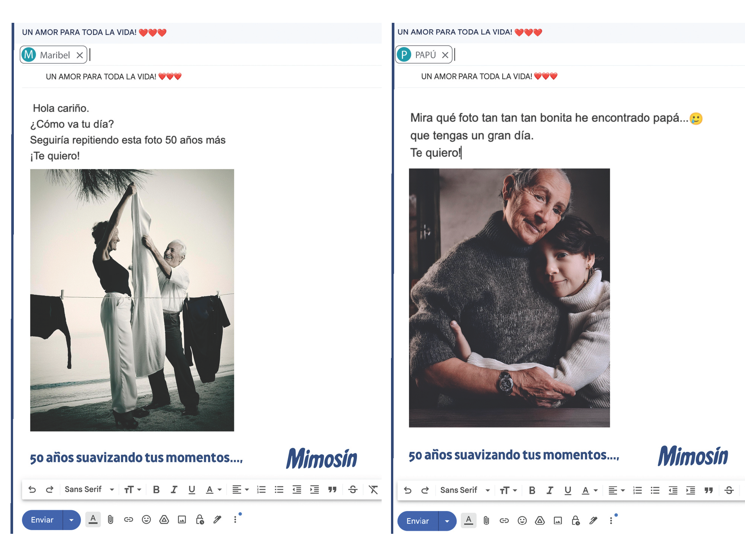Open text color picker in Maribel toolbar
Image resolution: width=745 pixels, height=560 pixels.
point(214,490)
